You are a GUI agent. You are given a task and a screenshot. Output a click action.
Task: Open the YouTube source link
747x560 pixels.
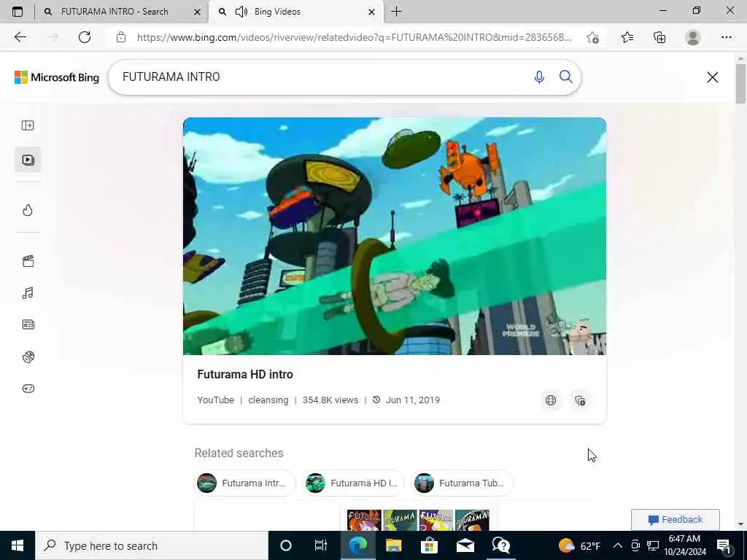215,400
